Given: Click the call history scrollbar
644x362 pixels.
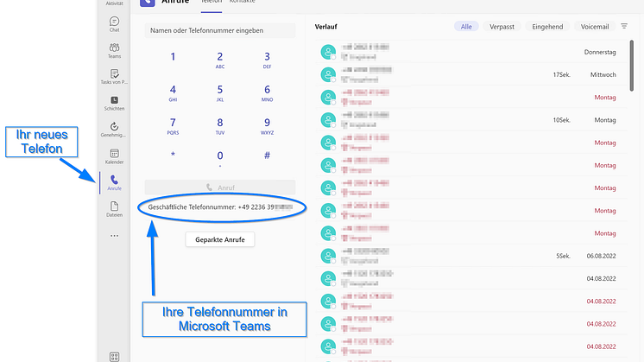Looking at the screenshot, I should tap(632, 65).
